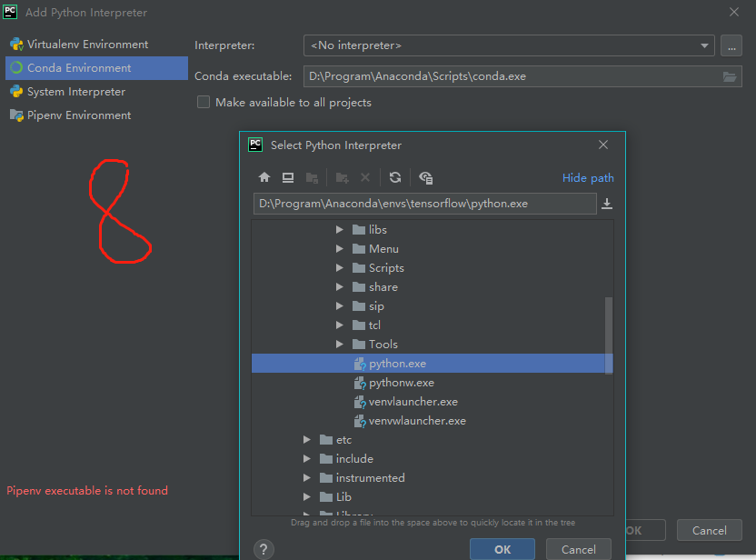Refresh the file tree
Image resolution: width=756 pixels, height=560 pixels.
coord(394,177)
